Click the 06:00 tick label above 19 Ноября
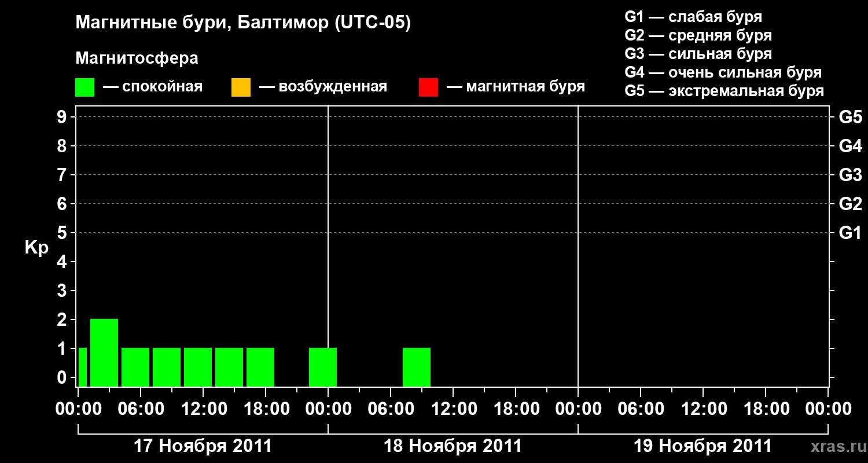This screenshot has width=868, height=463. coord(641,409)
